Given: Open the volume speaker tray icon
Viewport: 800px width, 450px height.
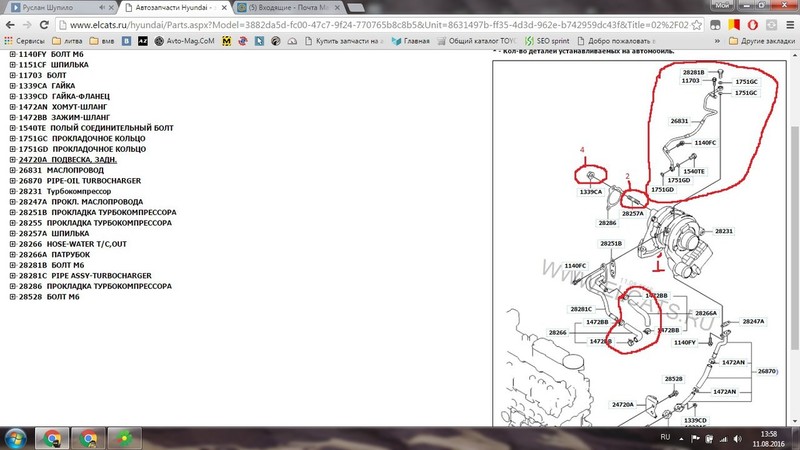Looking at the screenshot, I should 737,438.
